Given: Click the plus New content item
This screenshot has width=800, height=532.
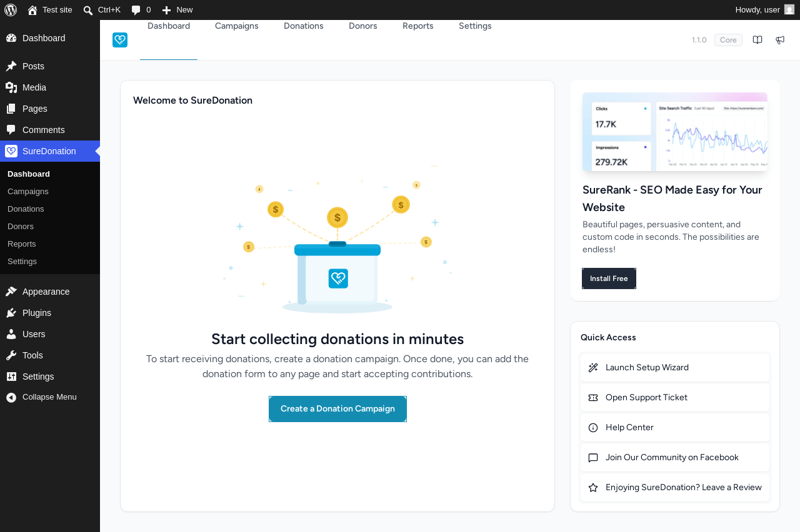Looking at the screenshot, I should tap(177, 10).
